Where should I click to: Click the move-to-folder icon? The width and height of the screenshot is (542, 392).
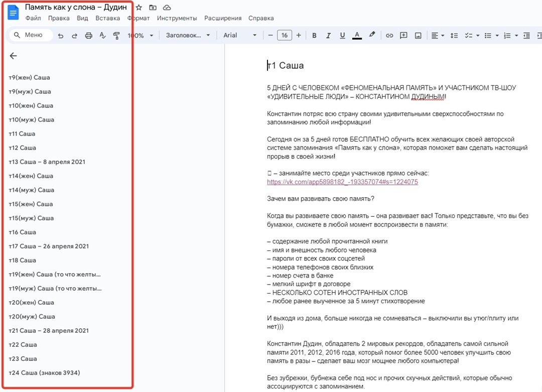pos(153,8)
